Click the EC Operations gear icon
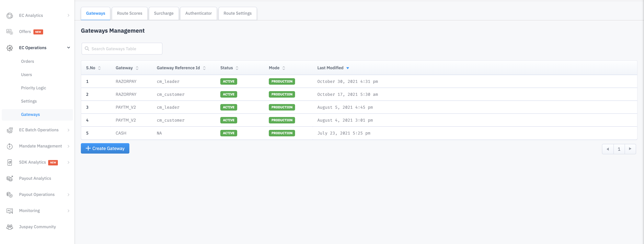 click(x=10, y=48)
